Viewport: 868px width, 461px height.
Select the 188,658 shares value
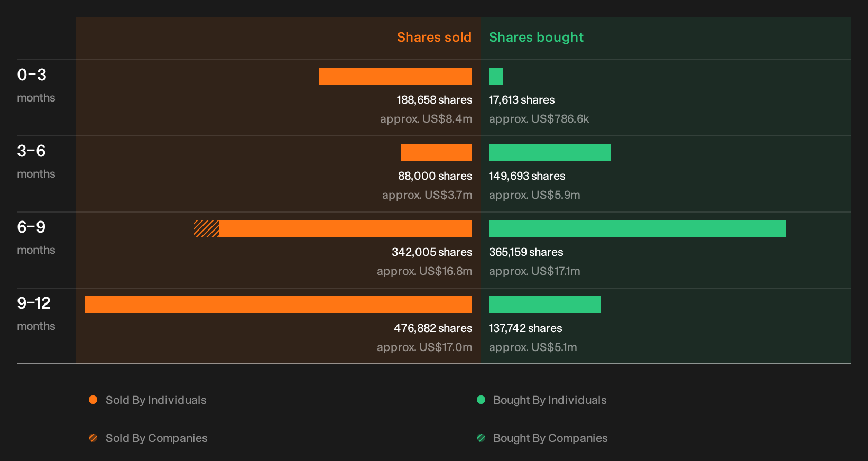coord(435,100)
